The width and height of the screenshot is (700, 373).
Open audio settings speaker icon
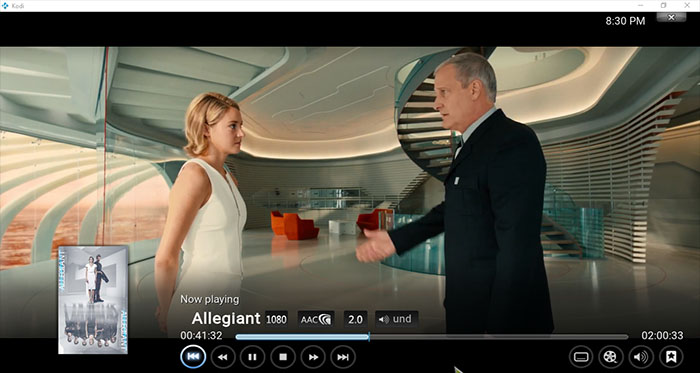point(641,357)
